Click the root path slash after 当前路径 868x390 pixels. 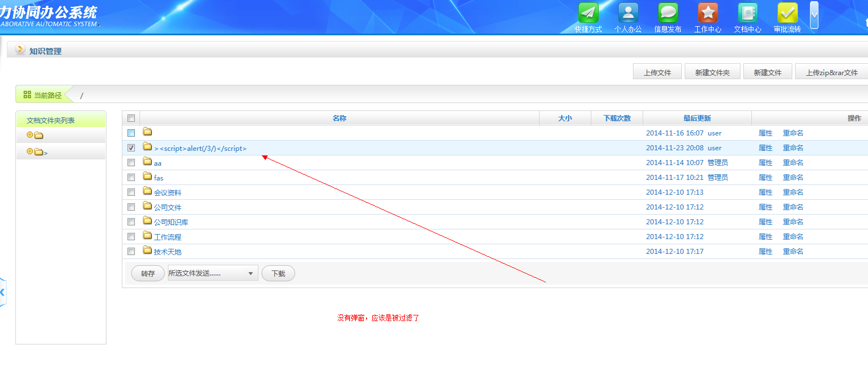pos(81,95)
